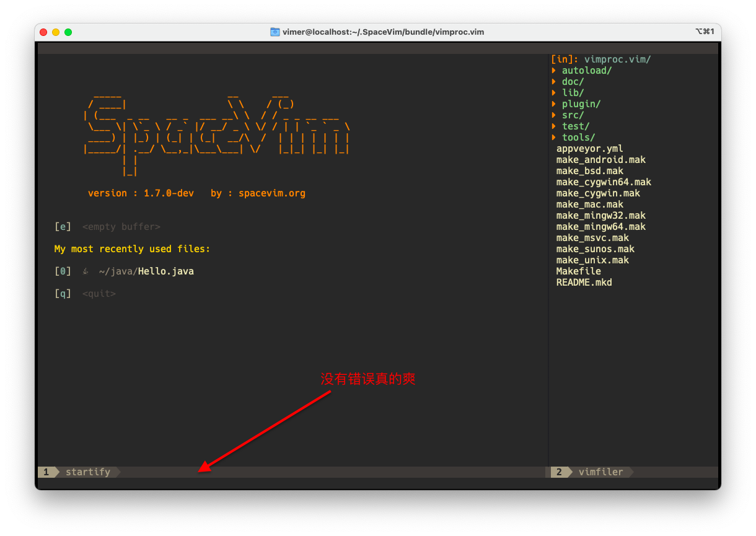756x536 pixels.
Task: Select make_cygwin.mak in the file tree
Action: pos(598,193)
